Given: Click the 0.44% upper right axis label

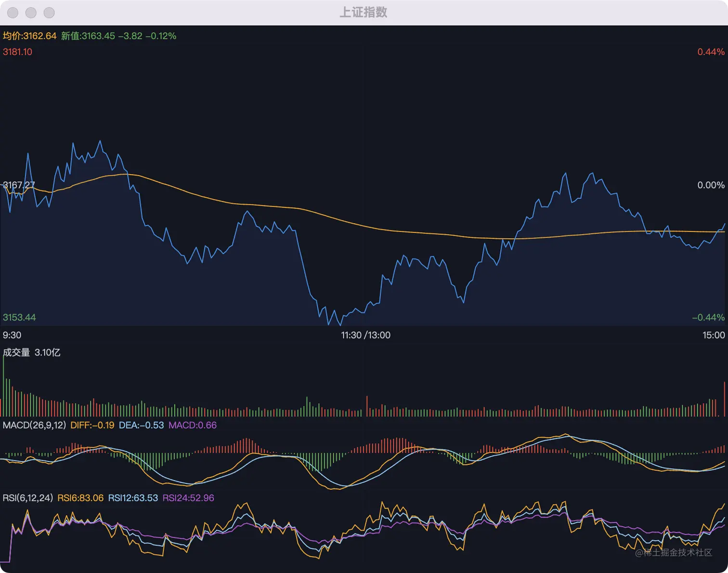Looking at the screenshot, I should click(711, 52).
